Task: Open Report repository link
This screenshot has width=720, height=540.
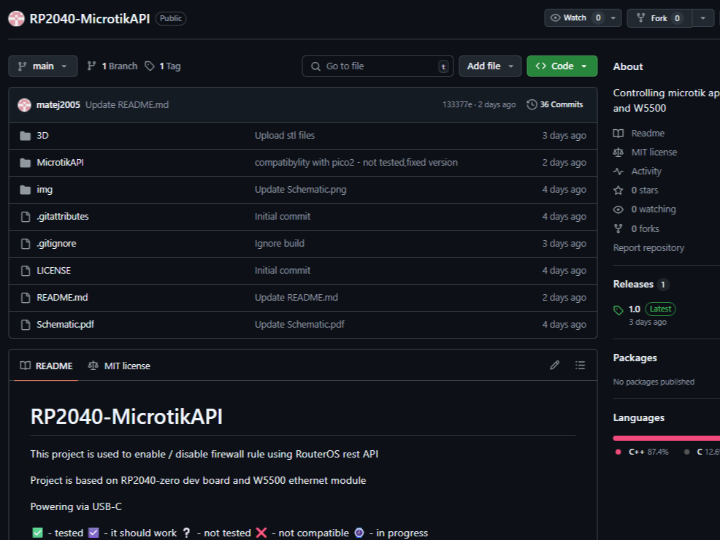Action: pyautogui.click(x=648, y=248)
